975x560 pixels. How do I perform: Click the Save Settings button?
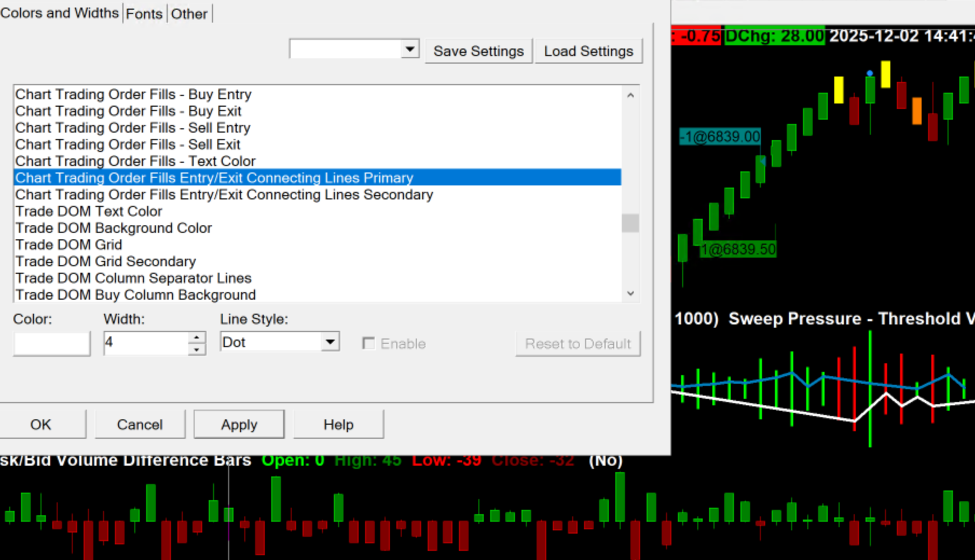pos(479,51)
